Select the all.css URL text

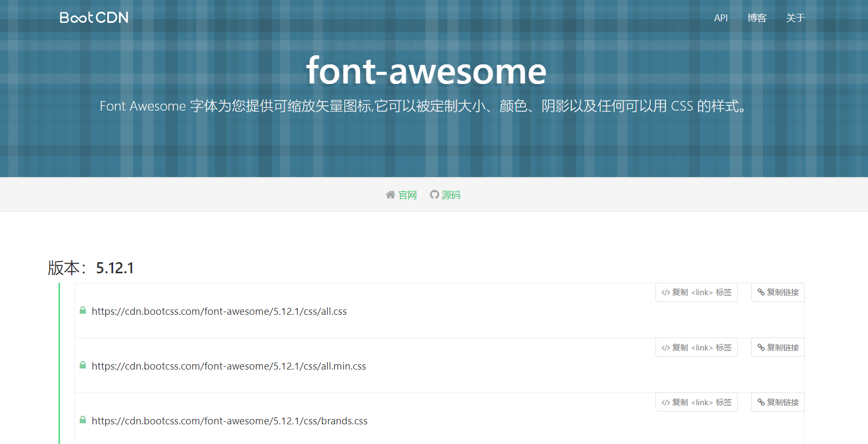pyautogui.click(x=219, y=312)
